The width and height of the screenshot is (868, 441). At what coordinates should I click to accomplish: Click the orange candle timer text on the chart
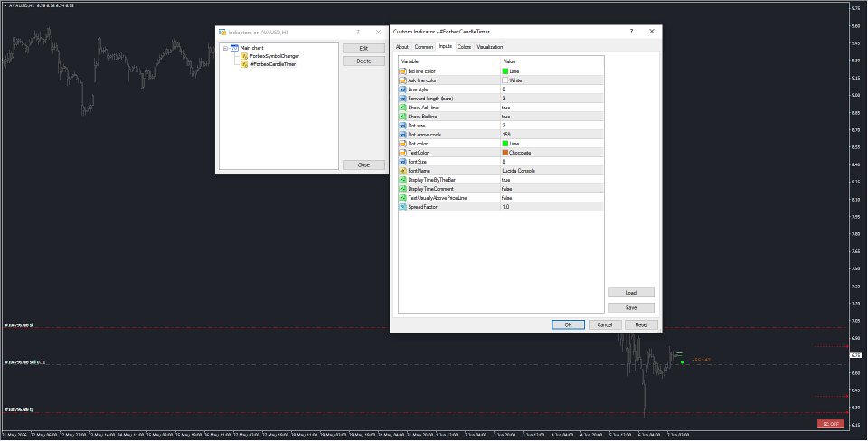(x=701, y=360)
